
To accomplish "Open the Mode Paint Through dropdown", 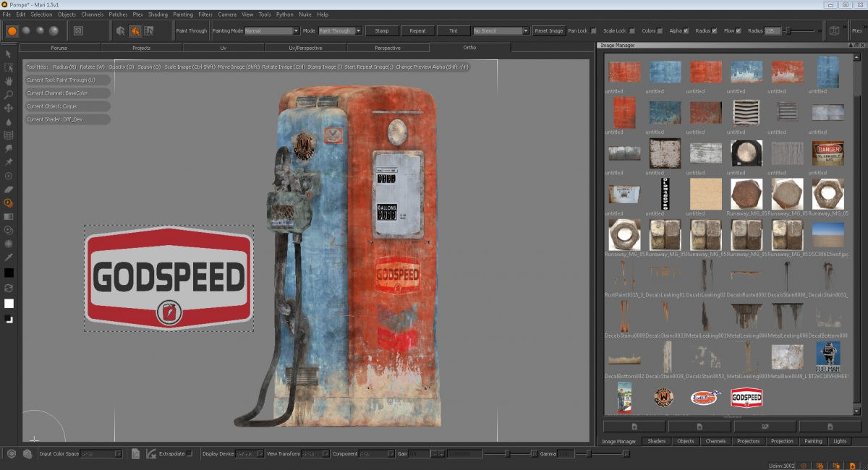I will click(x=340, y=31).
